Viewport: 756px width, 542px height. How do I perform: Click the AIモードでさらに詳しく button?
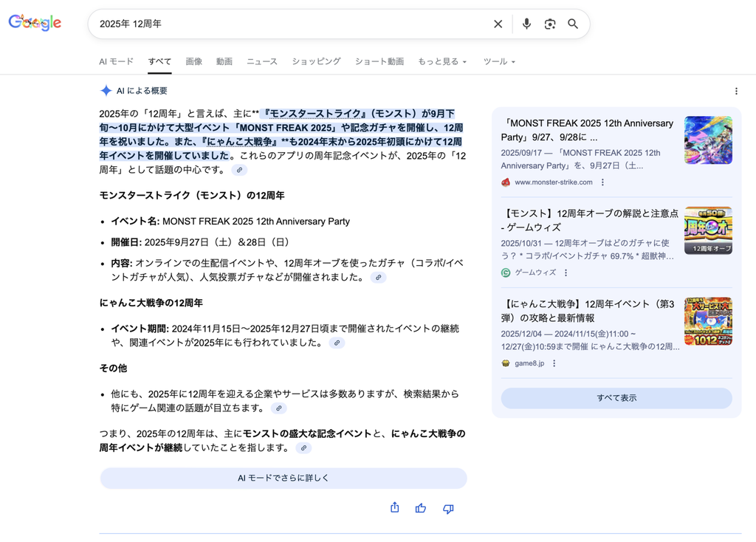tap(283, 479)
